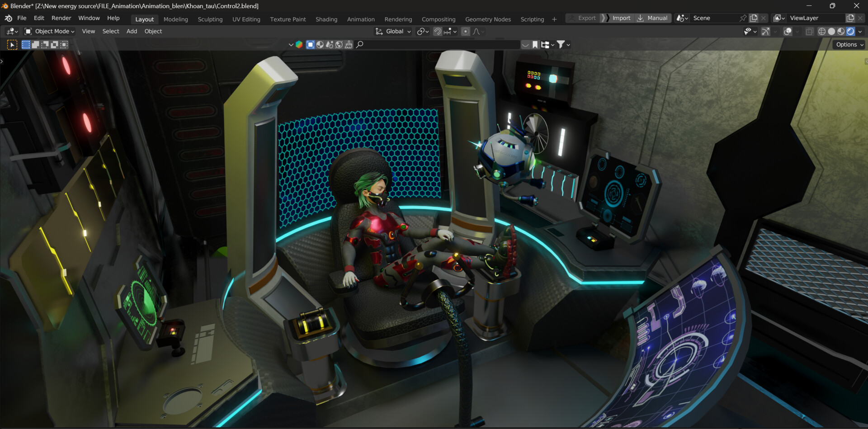The width and height of the screenshot is (868, 429).
Task: Open the Object Mode dropdown
Action: (x=49, y=31)
